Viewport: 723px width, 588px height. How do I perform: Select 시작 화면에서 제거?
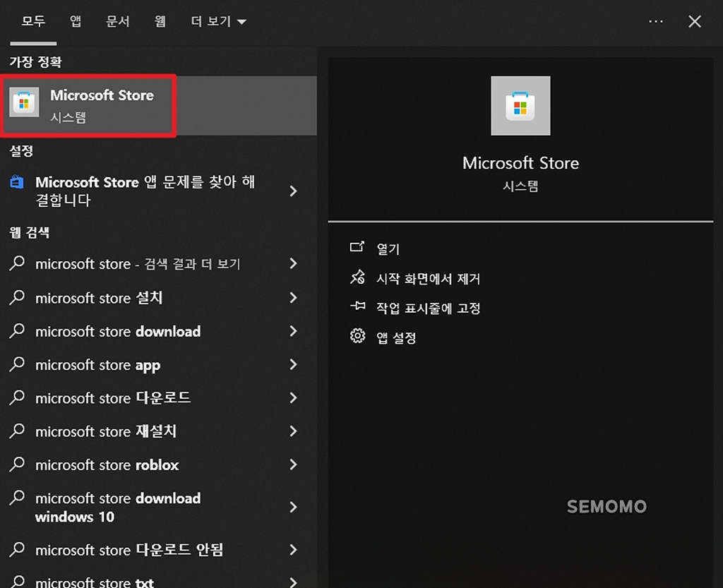(x=429, y=278)
